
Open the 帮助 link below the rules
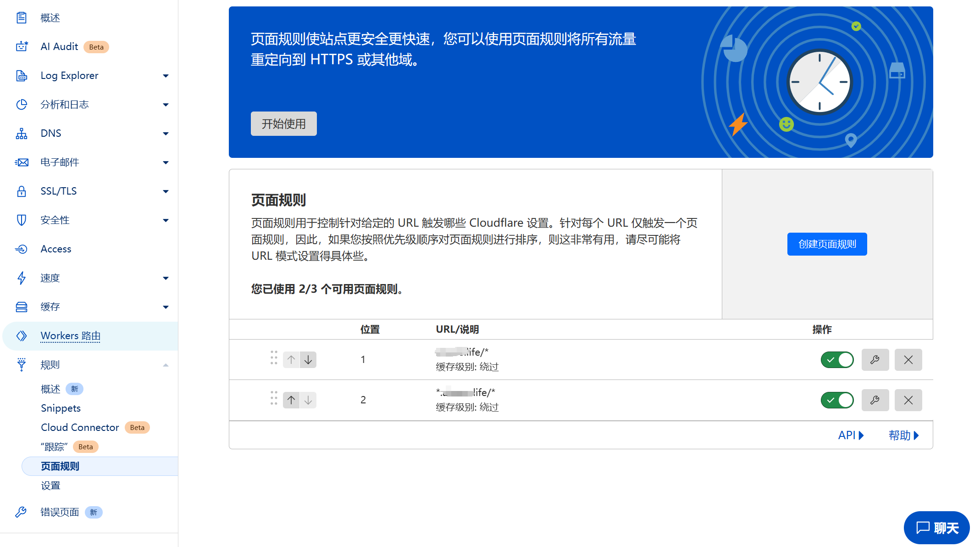tap(903, 435)
